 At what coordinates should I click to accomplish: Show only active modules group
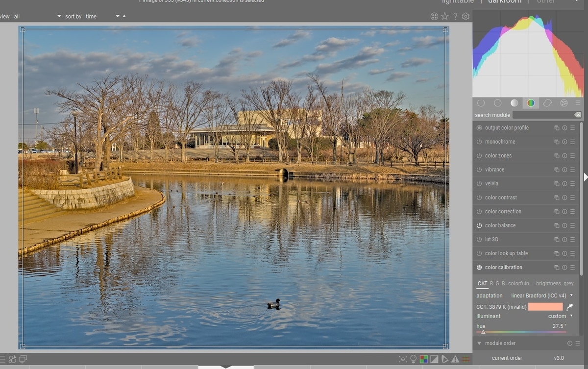tap(481, 103)
